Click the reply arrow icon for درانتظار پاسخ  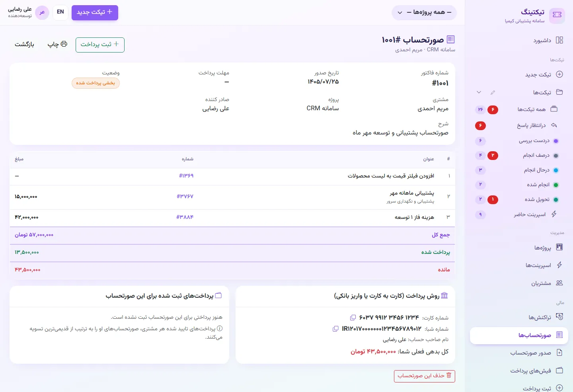554,125
